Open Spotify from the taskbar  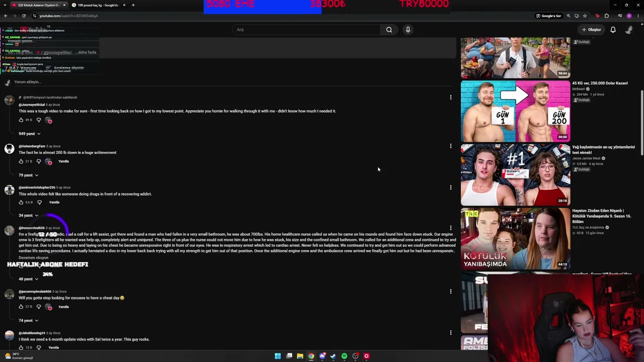point(344,356)
